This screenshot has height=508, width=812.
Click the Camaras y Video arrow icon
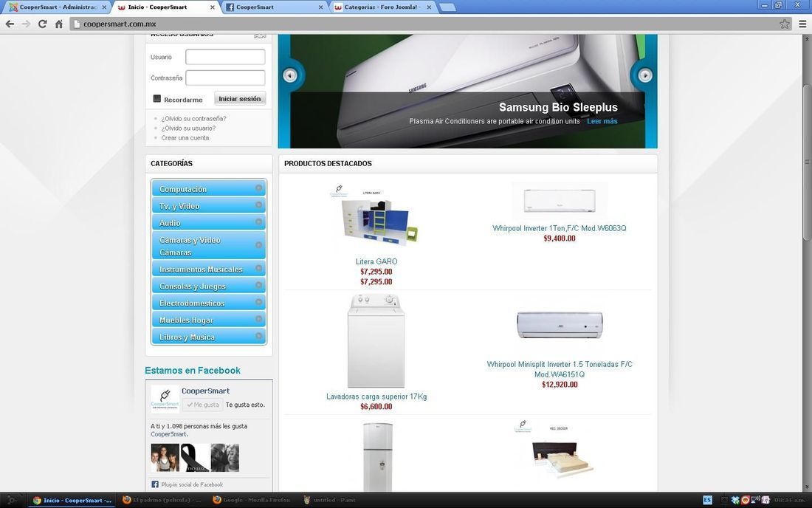click(259, 245)
